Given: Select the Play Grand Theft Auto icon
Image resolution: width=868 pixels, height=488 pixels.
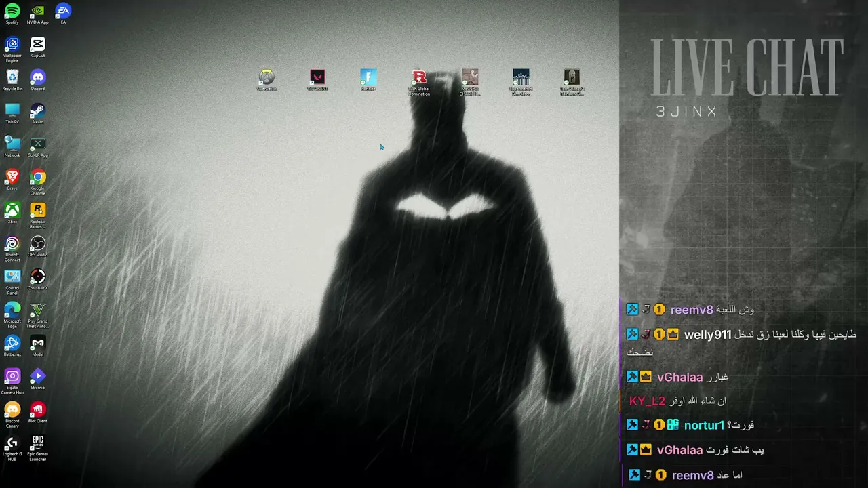Looking at the screenshot, I should pyautogui.click(x=38, y=316).
